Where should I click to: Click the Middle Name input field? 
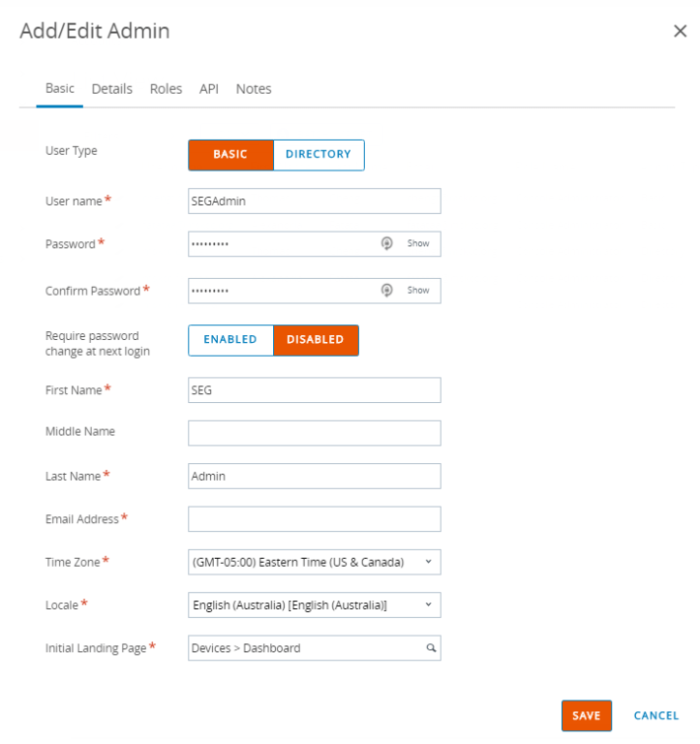[x=314, y=432]
